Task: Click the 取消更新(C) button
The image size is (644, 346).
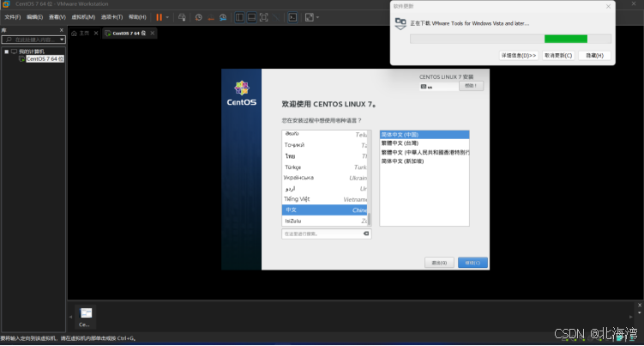Action: 558,56
